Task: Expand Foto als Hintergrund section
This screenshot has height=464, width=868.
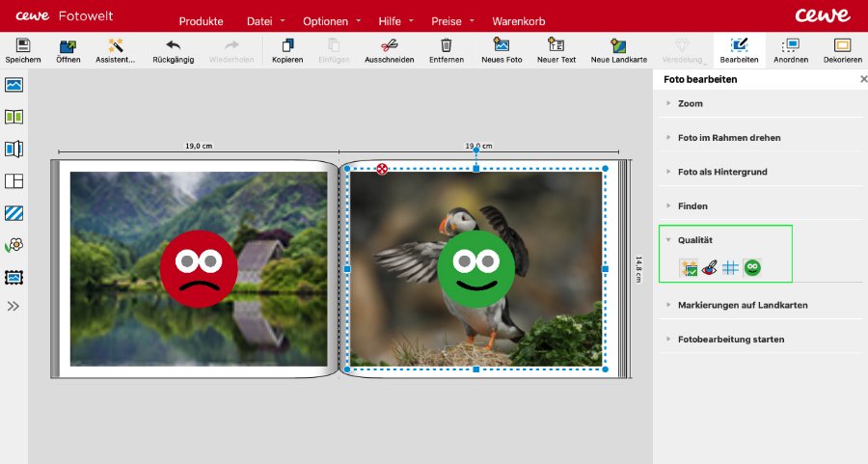Action: click(721, 172)
